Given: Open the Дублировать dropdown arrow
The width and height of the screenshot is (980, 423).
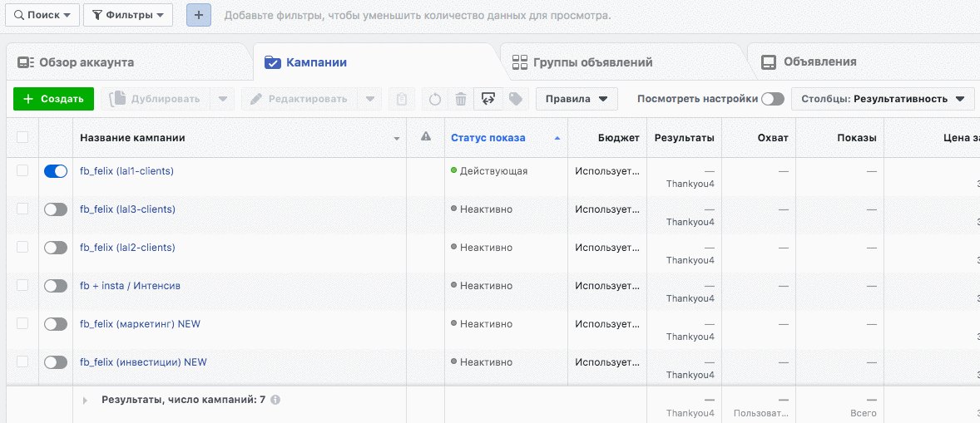Looking at the screenshot, I should tap(222, 99).
